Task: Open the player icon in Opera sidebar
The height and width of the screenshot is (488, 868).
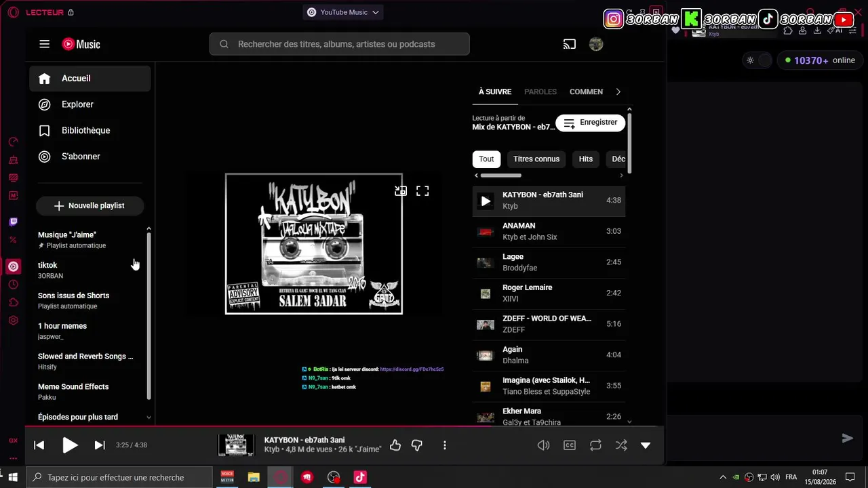Action: [13, 266]
